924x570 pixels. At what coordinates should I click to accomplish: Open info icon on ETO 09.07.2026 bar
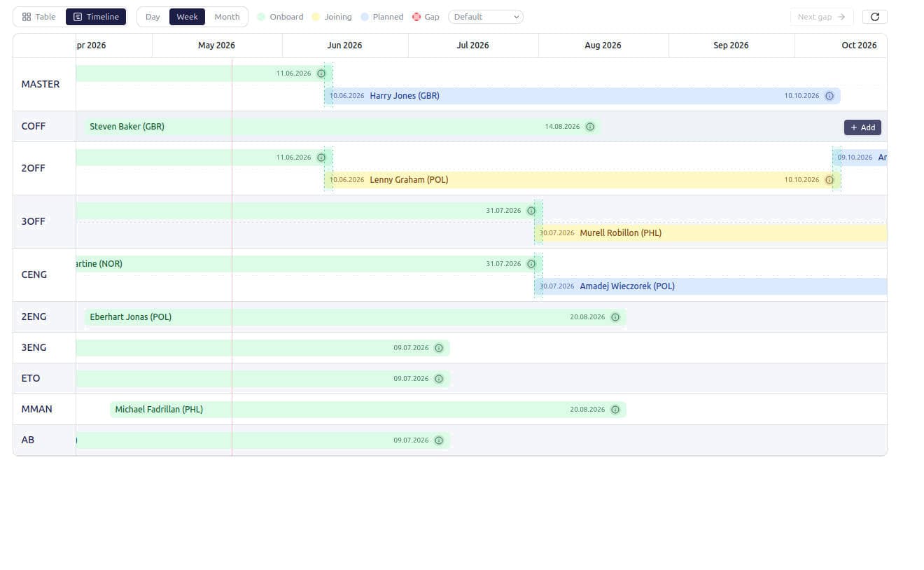[439, 379]
